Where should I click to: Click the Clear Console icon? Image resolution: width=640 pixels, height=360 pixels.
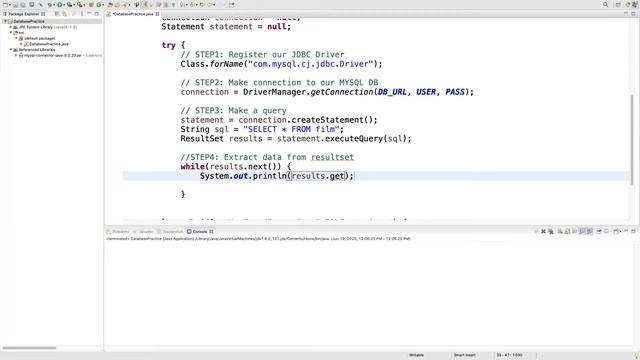point(560,231)
